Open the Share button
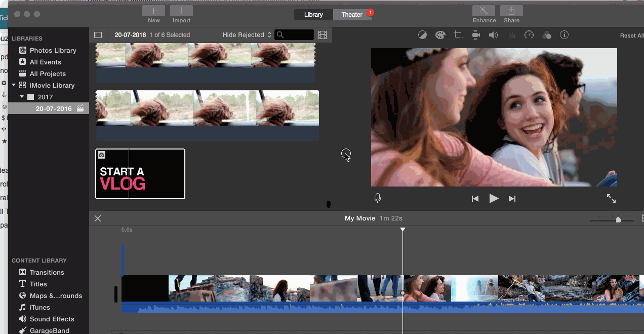Image resolution: width=644 pixels, height=334 pixels. point(511,11)
